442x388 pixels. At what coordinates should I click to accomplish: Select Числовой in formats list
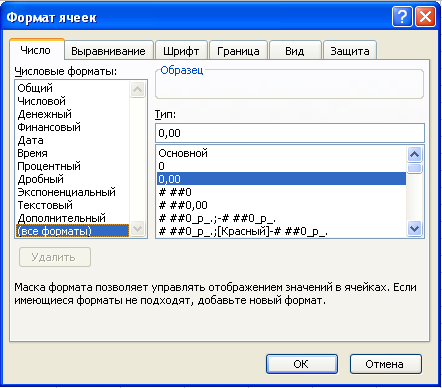tap(72, 101)
